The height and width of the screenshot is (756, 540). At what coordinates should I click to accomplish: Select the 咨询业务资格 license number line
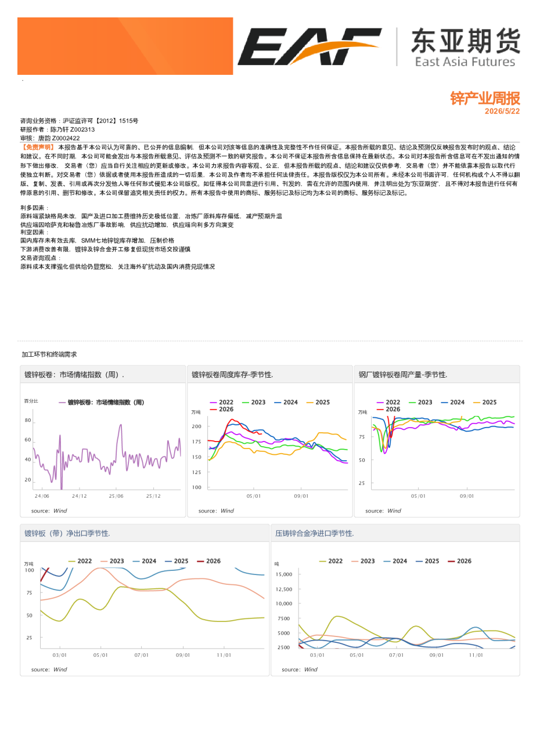[x=79, y=121]
